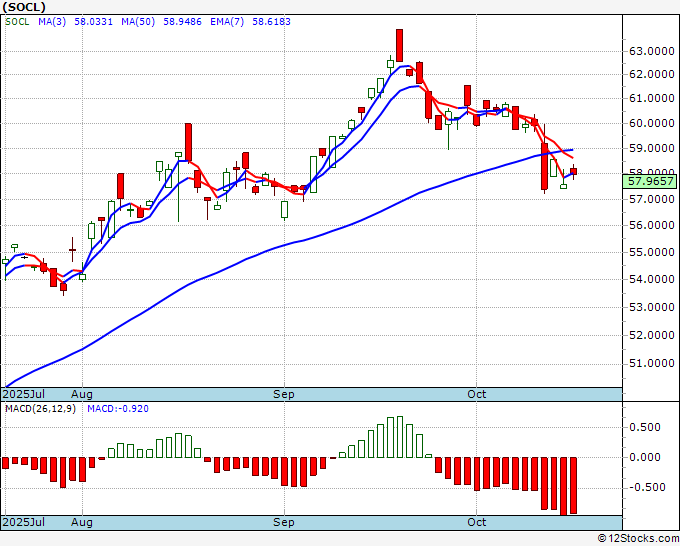Click the tallest red candlestick near 63.9
680x546 pixels.
(x=399, y=46)
